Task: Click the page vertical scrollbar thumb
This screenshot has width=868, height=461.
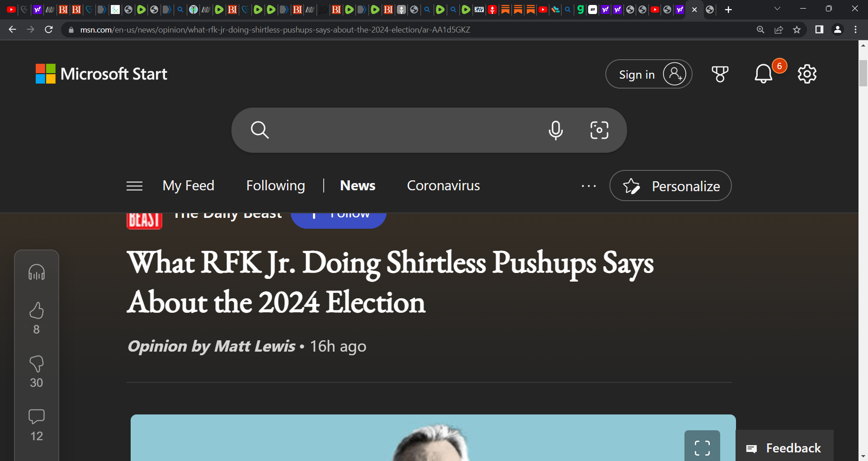Action: pos(863,72)
